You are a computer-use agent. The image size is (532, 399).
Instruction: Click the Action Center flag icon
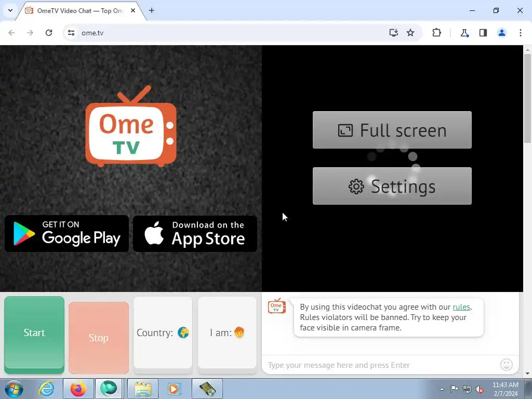click(454, 389)
